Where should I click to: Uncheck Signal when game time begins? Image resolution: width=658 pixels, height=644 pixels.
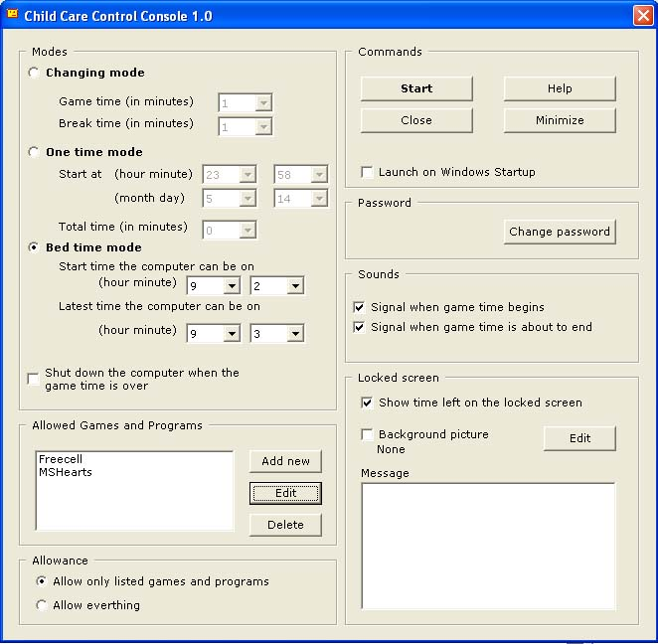359,307
